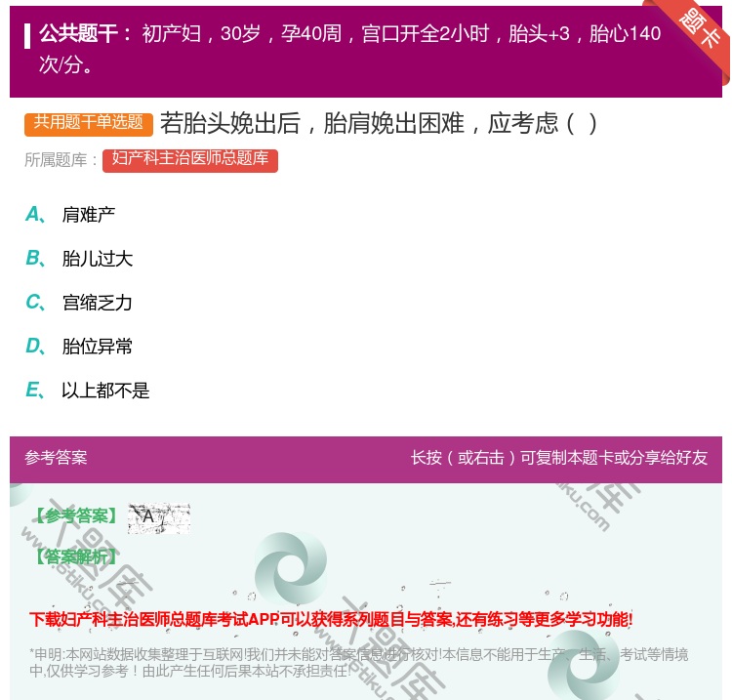The height and width of the screenshot is (700, 732).
Task: Click the 题卡 corner ribbon
Action: pos(701,26)
